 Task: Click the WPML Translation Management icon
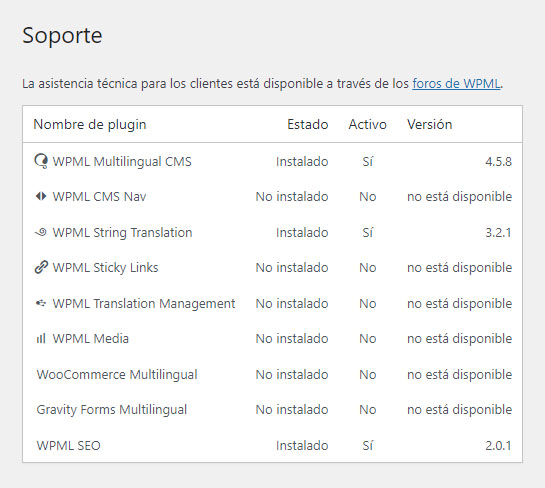point(41,303)
